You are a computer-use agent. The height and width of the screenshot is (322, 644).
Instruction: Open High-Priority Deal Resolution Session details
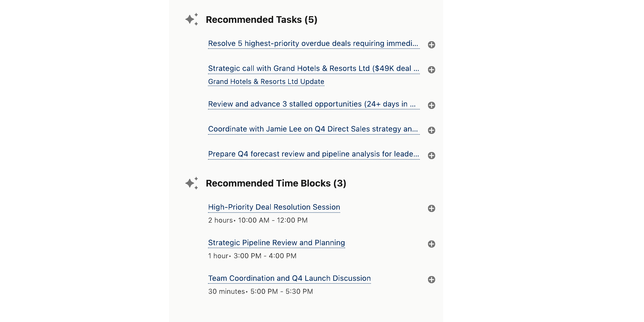(x=274, y=207)
